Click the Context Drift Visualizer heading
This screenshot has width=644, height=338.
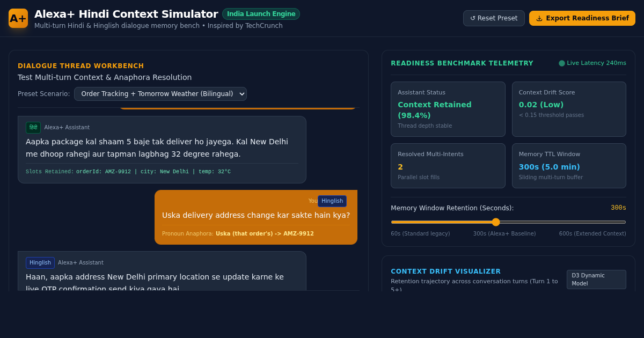coord(445,271)
